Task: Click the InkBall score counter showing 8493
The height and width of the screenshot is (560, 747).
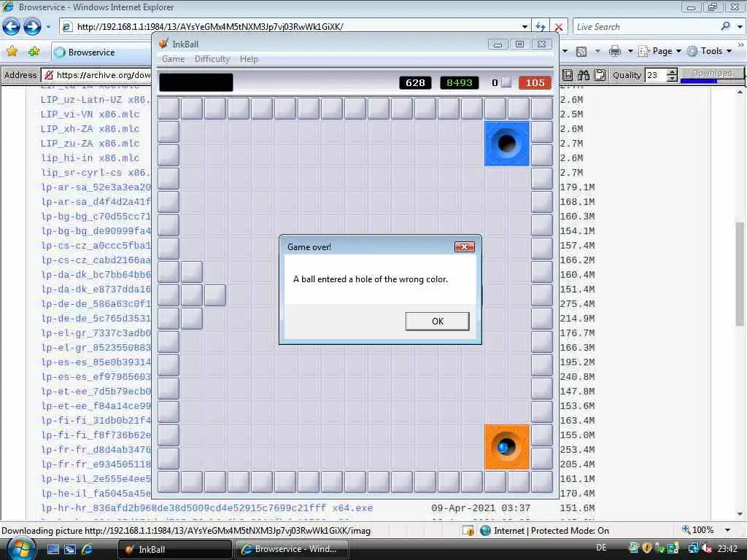Action: (459, 83)
